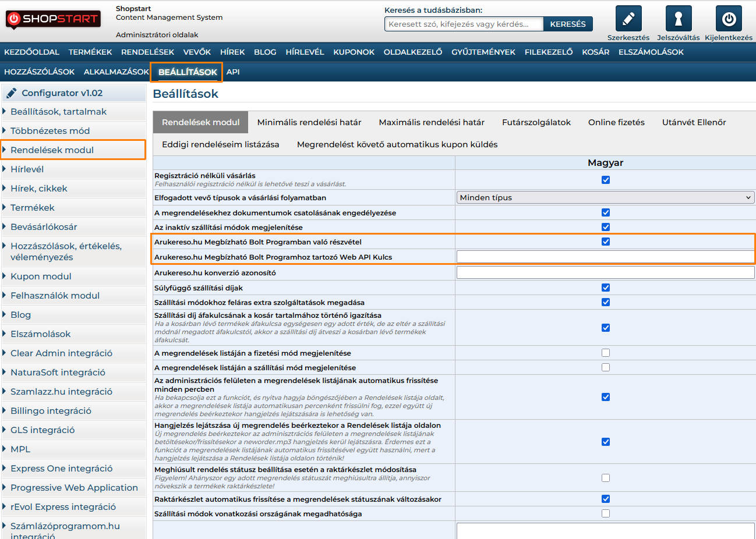Uncheck Az inaktív szállítási módok megjelenítése

[606, 227]
